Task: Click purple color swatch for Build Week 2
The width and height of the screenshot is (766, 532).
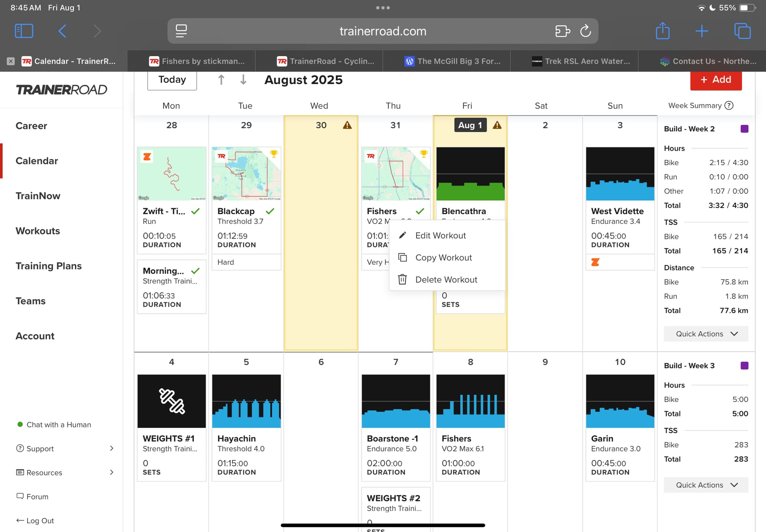Action: coord(744,129)
